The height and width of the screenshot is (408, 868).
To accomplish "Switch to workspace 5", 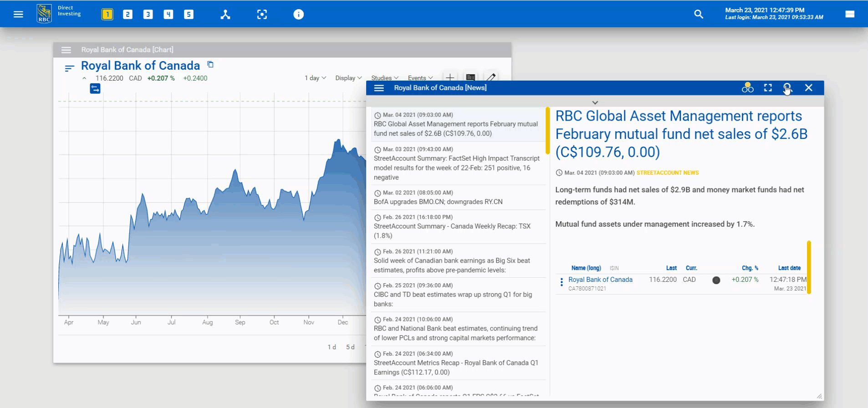I will pyautogui.click(x=189, y=15).
